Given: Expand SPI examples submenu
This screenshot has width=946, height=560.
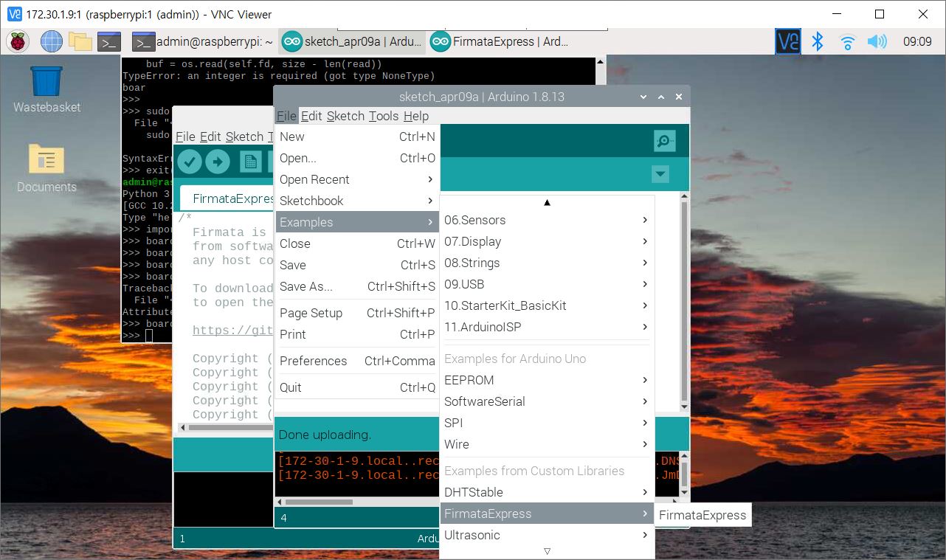Looking at the screenshot, I should [x=547, y=423].
